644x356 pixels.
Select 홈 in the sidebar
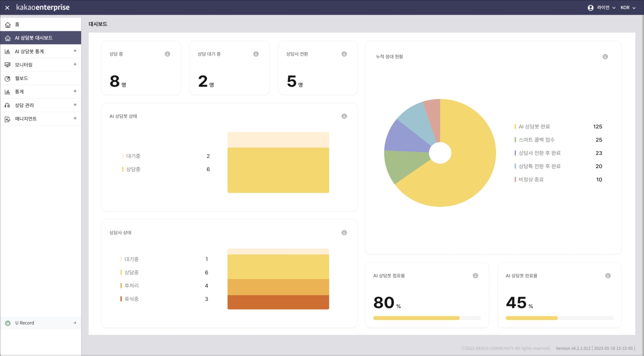[x=17, y=25]
